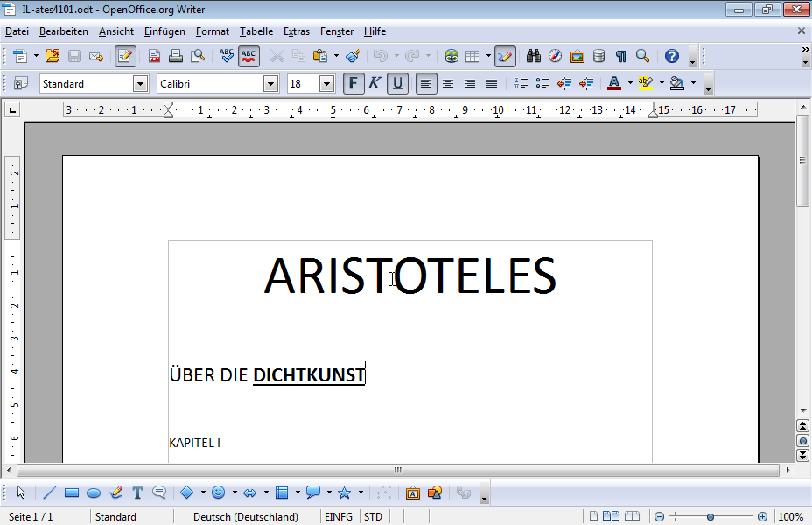Open the Paste options dropdown arrow
The height and width of the screenshot is (525, 812).
point(336,56)
